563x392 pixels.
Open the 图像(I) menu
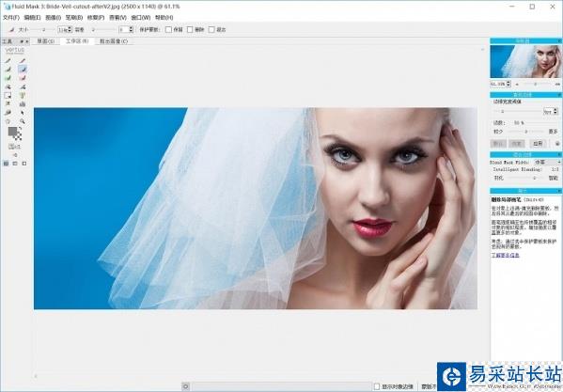point(54,18)
